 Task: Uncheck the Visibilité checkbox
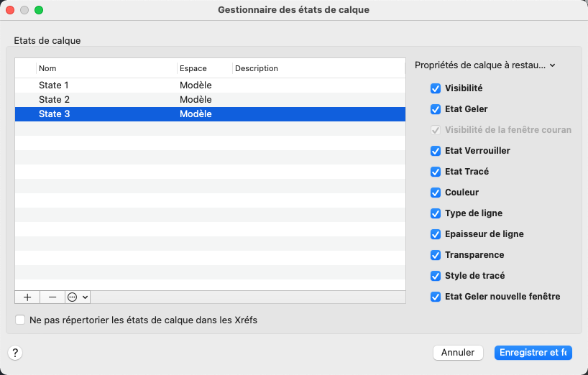tap(436, 88)
